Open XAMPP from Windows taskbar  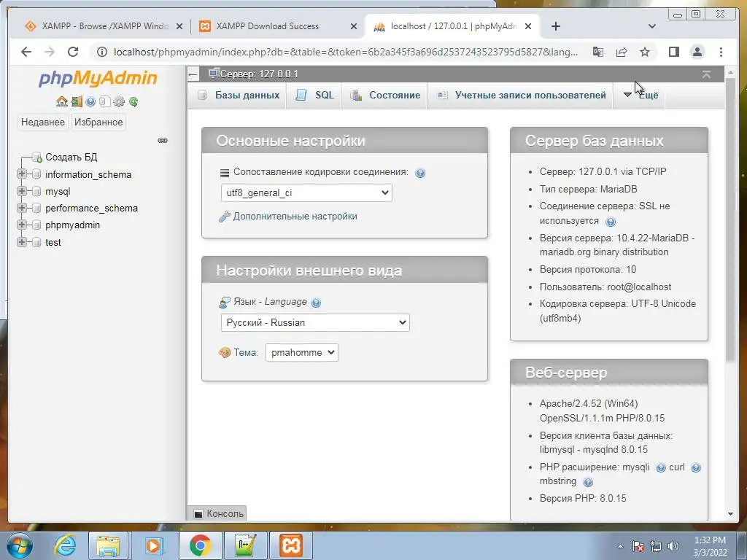(290, 545)
